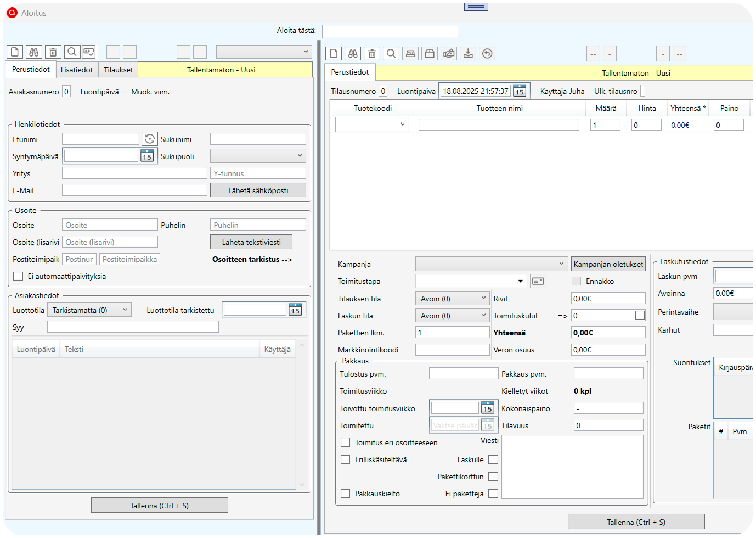This screenshot has width=756, height=538.
Task: Open the Tilaukset tab
Action: pos(119,70)
